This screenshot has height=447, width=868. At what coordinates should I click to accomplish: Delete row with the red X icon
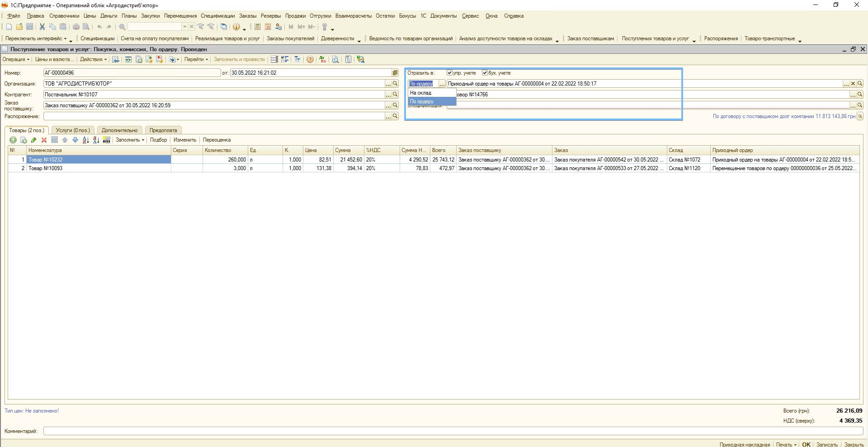coord(44,140)
